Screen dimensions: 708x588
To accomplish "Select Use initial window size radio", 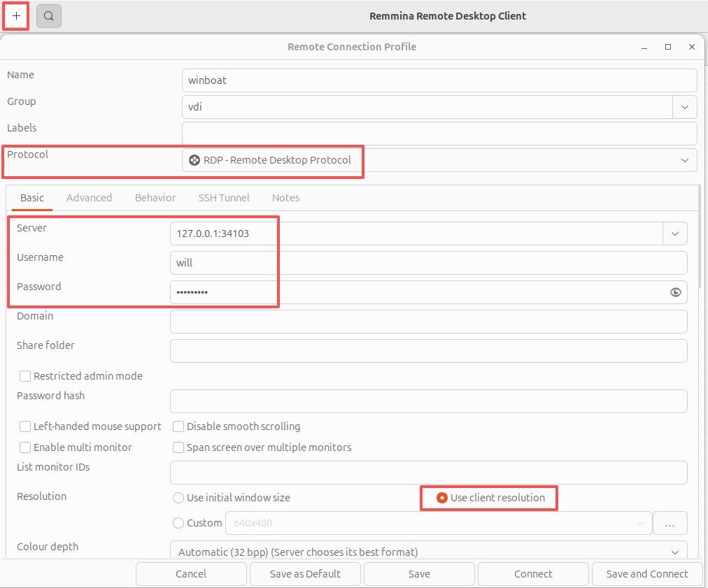I will pos(178,498).
